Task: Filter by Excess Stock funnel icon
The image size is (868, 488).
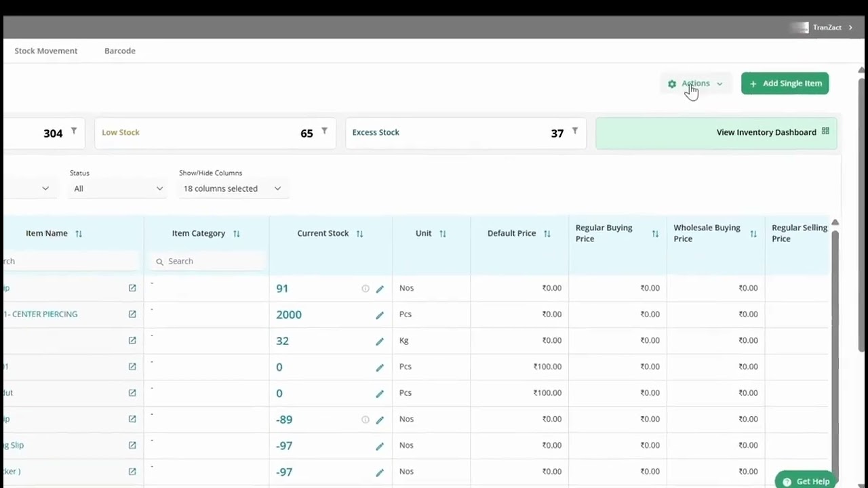Action: tap(574, 131)
